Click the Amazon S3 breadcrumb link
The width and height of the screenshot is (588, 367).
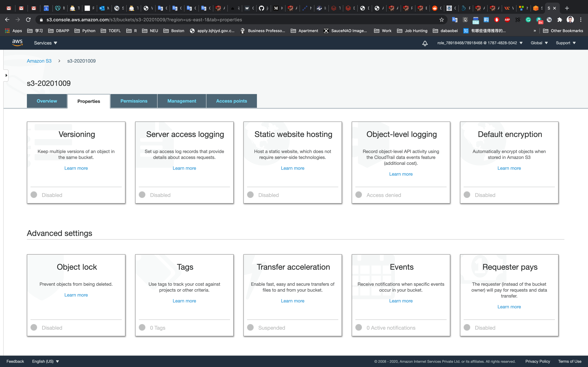tap(39, 61)
